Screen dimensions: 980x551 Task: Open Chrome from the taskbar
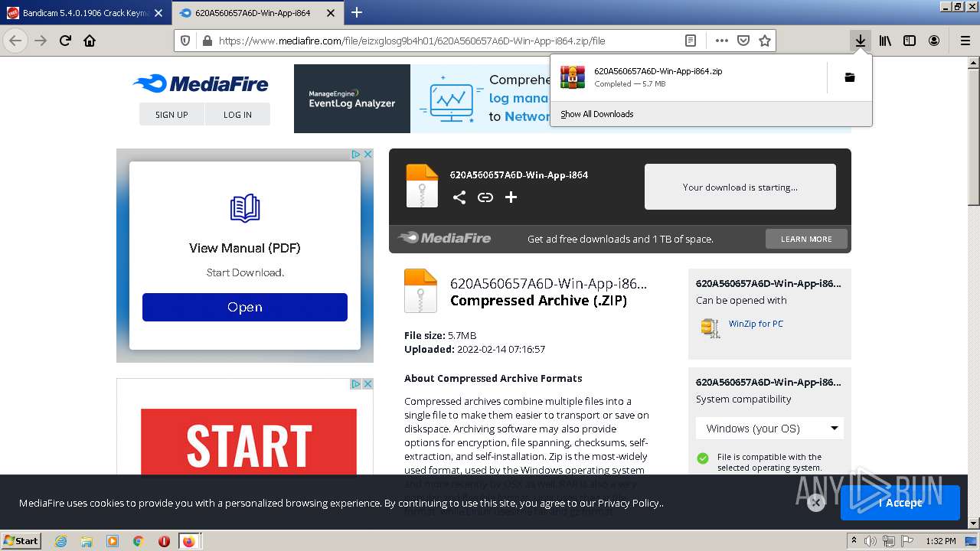(x=138, y=541)
